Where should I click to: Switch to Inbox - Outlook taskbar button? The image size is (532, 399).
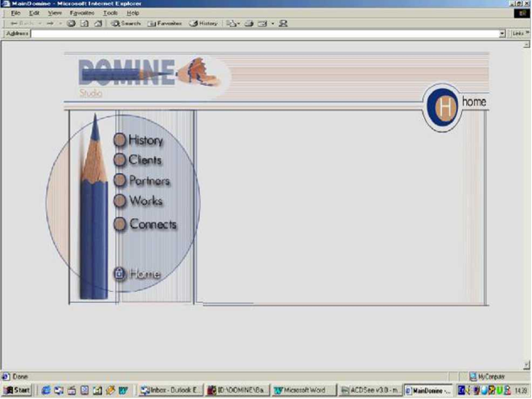click(x=170, y=391)
